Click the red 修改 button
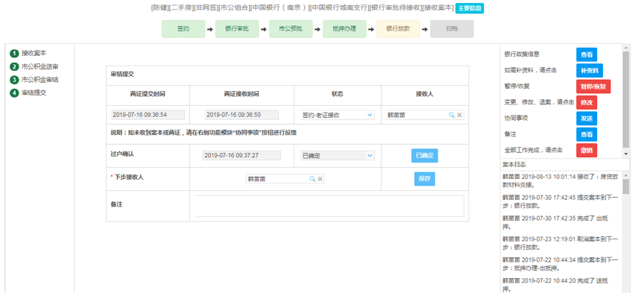This screenshot has width=644, height=293. click(587, 102)
